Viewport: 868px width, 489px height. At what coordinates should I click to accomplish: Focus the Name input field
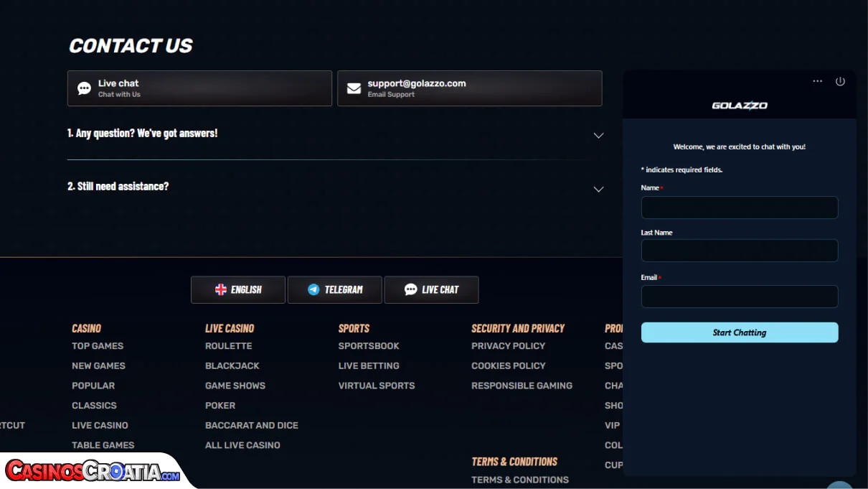click(x=740, y=208)
